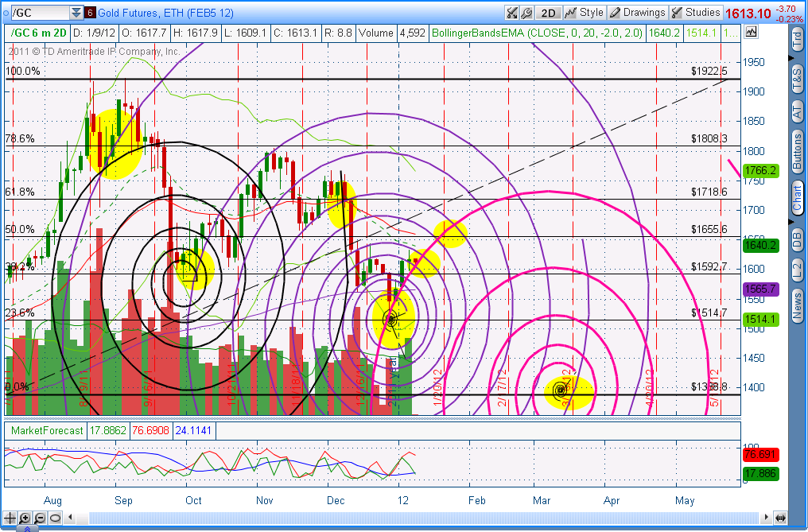
Task: Click the green 1514.1 axis bubble
Action: (760, 320)
